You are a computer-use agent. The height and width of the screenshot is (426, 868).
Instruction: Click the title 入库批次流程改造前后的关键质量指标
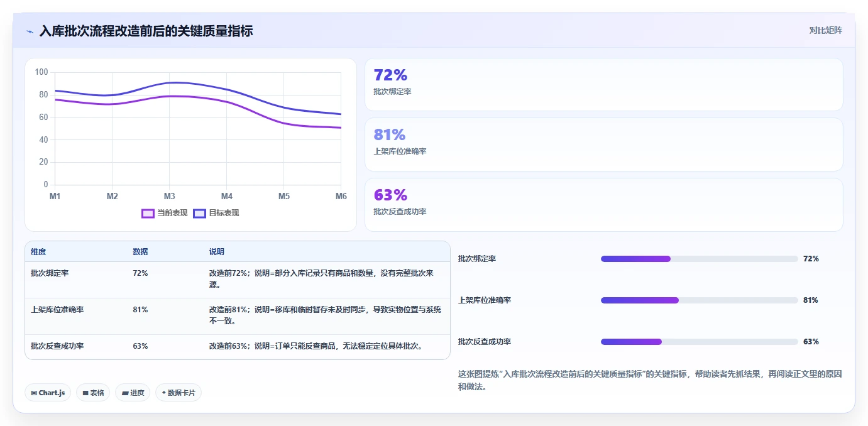pyautogui.click(x=146, y=31)
